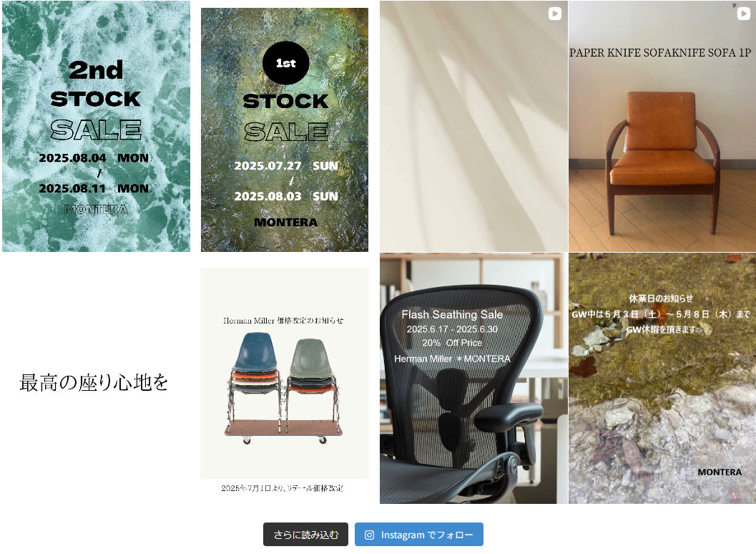Click the Instagram logo icon in follow button
The width and height of the screenshot is (756, 554).
point(369,535)
